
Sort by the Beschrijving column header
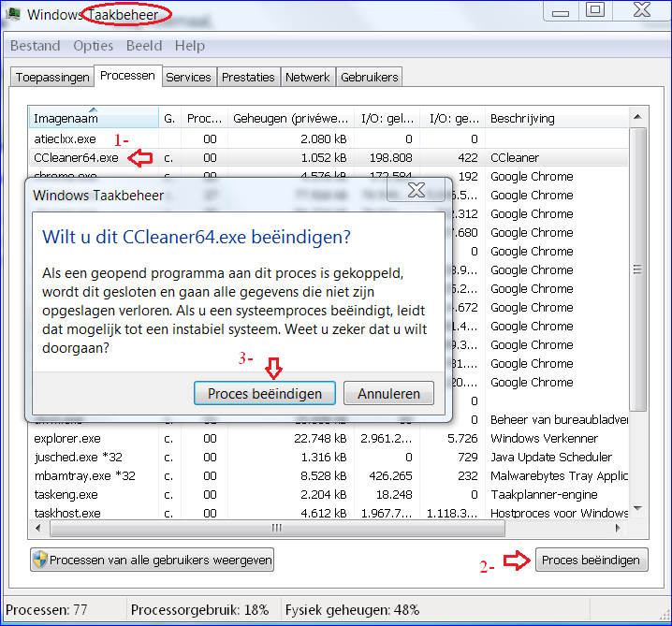557,118
